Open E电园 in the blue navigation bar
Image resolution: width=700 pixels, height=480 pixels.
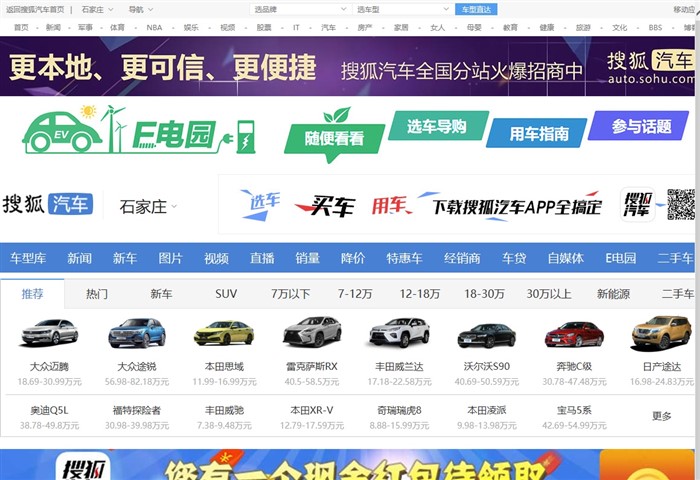click(x=621, y=258)
